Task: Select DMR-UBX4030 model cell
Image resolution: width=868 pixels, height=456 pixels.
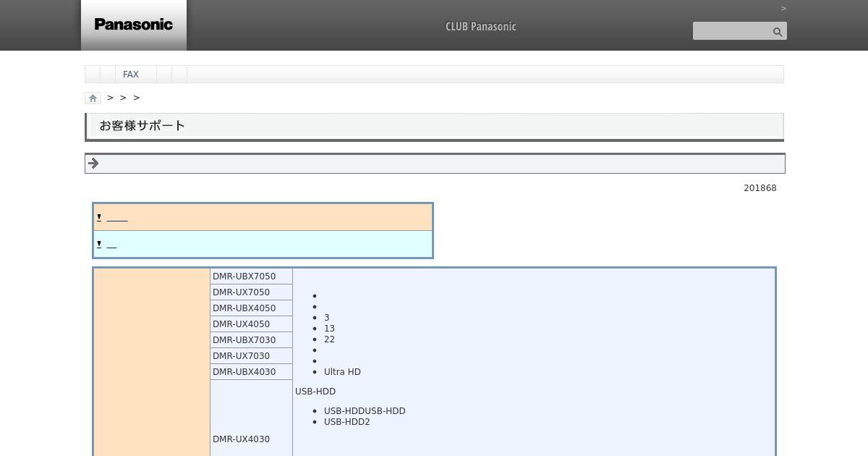Action: pos(251,371)
